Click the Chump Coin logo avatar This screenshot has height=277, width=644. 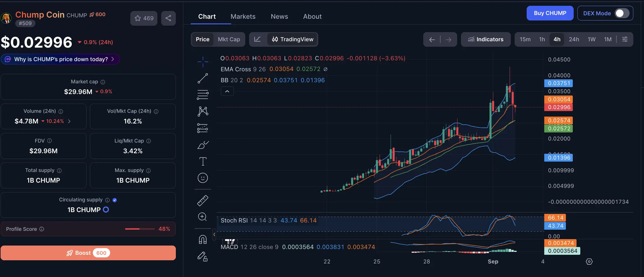(6, 18)
